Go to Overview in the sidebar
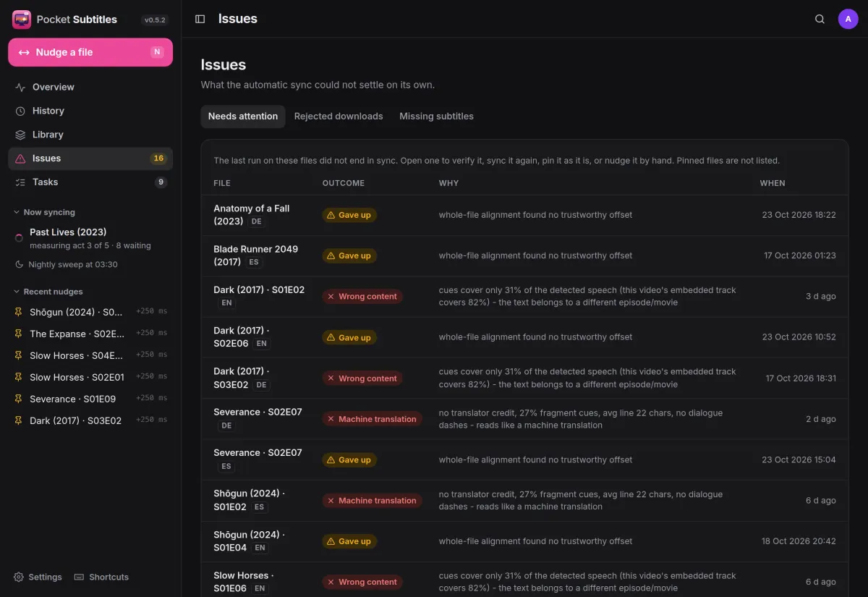This screenshot has height=597, width=868. click(x=90, y=87)
